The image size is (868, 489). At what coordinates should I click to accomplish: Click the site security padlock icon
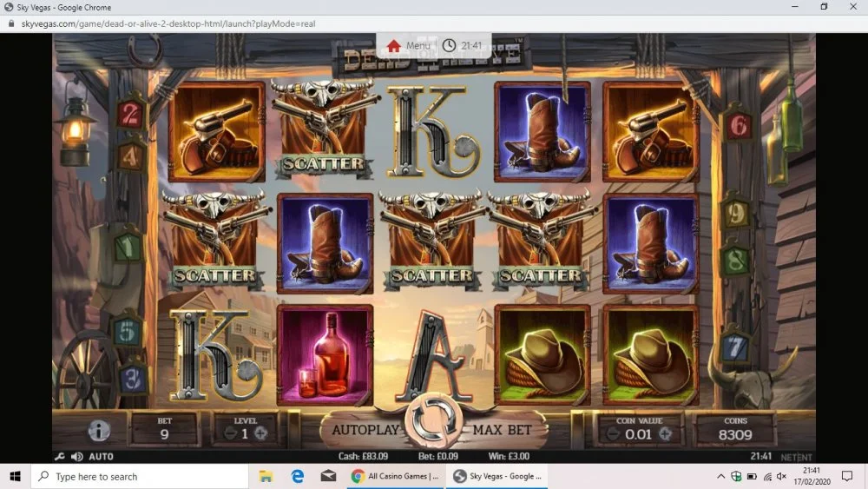[x=10, y=23]
